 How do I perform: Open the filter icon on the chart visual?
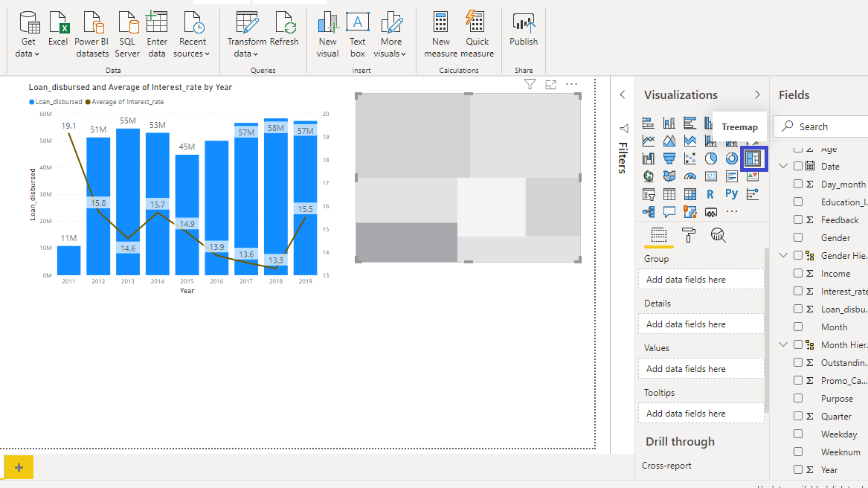(x=530, y=84)
